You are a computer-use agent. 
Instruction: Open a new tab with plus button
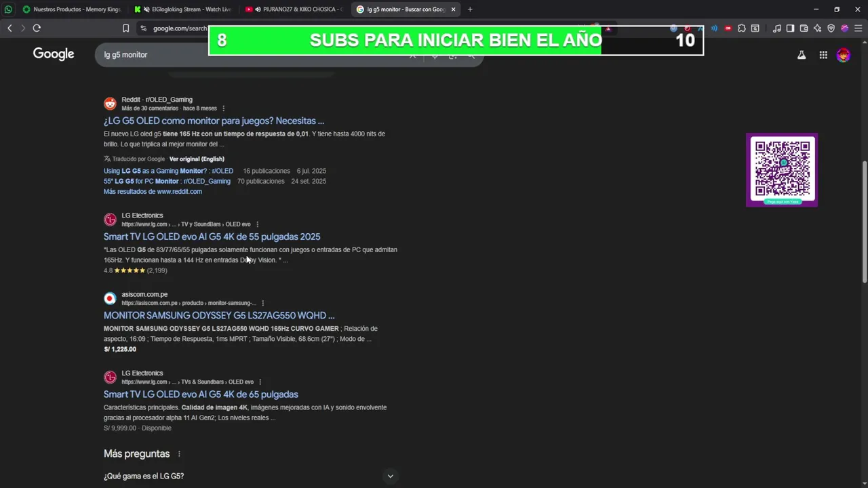coord(470,9)
